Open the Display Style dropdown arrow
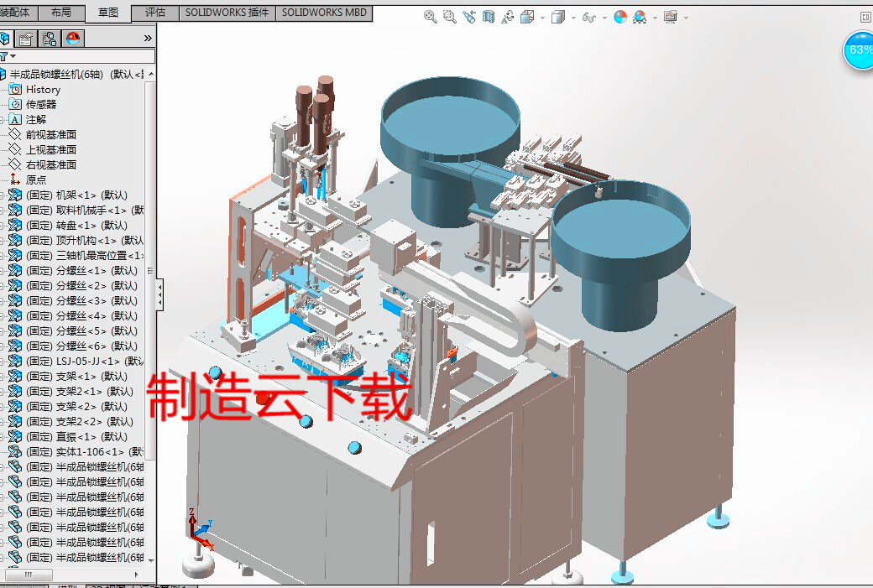The image size is (873, 588). pos(574,16)
